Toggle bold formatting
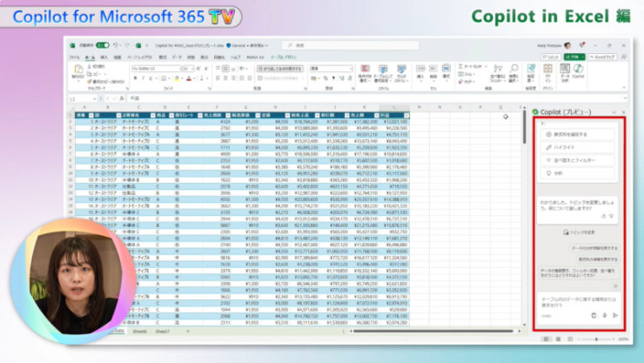This screenshot has height=363, width=644. coord(135,78)
